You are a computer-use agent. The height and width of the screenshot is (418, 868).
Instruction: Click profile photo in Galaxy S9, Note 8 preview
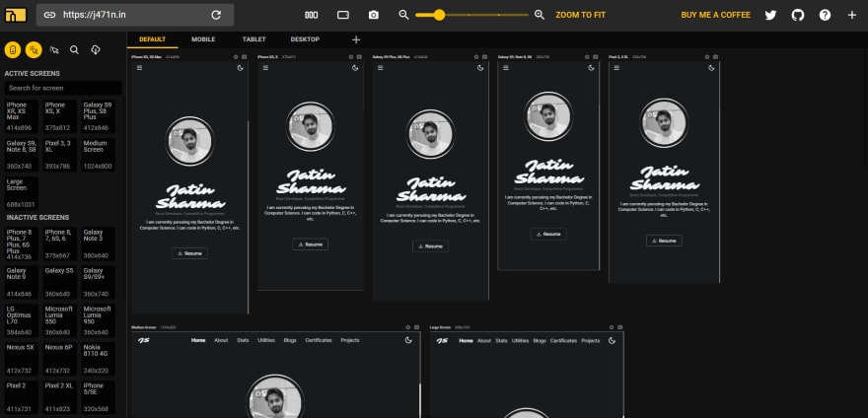point(548,116)
